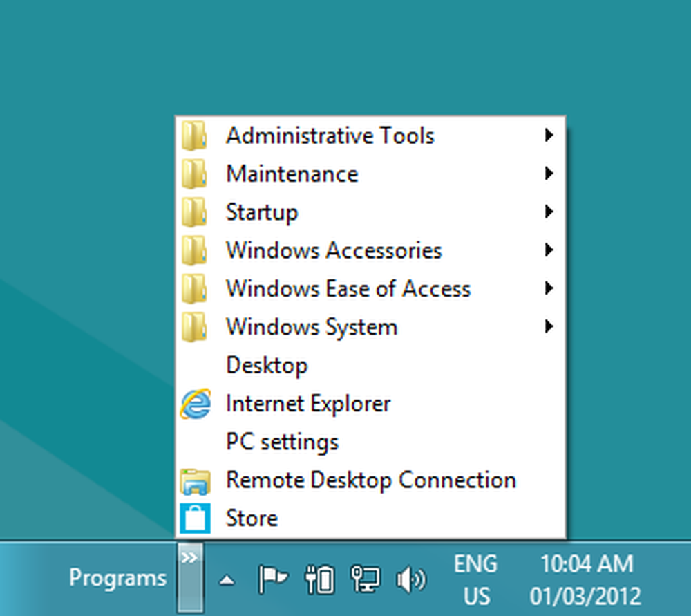
Task: Open the network connection tray icon
Action: point(366,579)
